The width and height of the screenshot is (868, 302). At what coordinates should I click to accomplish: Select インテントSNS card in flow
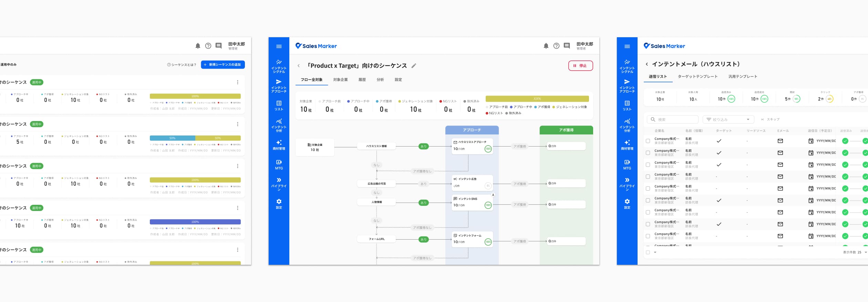pyautogui.click(x=472, y=203)
